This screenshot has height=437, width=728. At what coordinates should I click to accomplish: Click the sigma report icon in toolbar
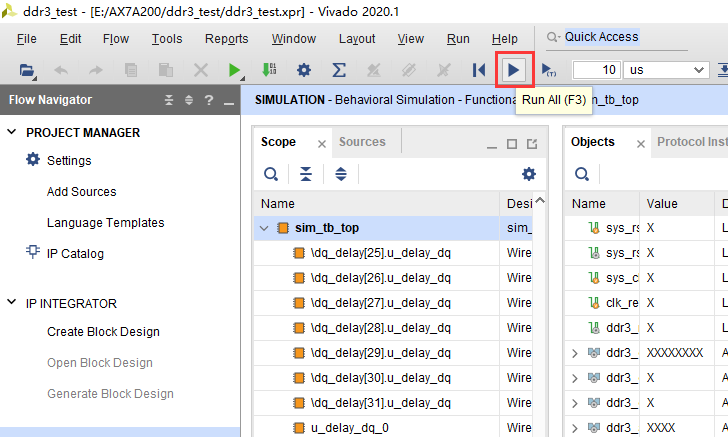point(339,71)
